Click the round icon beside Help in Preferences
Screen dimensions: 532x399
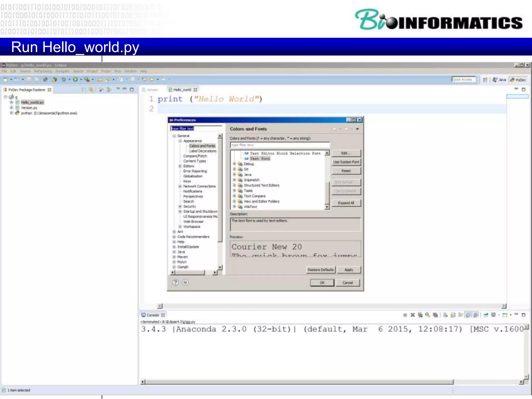tap(185, 282)
